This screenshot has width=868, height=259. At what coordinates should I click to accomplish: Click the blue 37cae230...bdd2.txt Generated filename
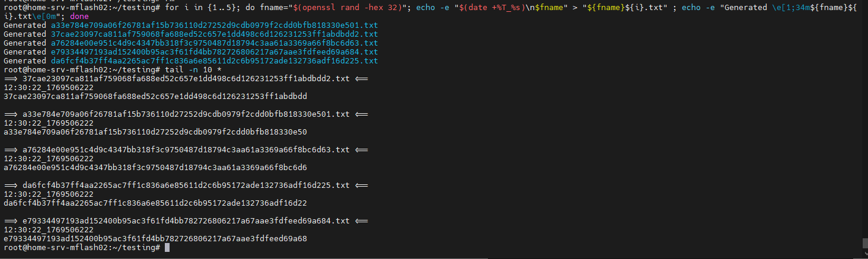[x=215, y=34]
